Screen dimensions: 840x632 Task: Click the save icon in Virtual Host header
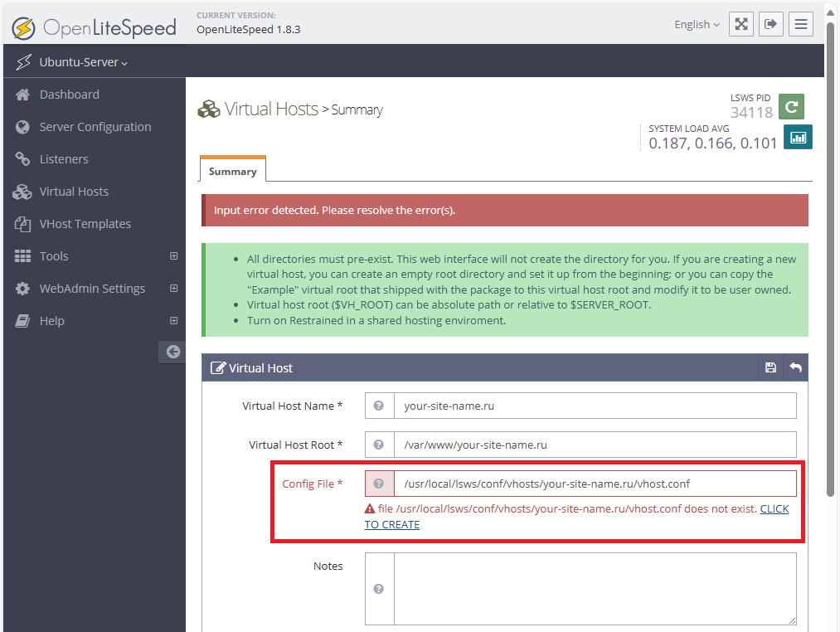coord(770,367)
